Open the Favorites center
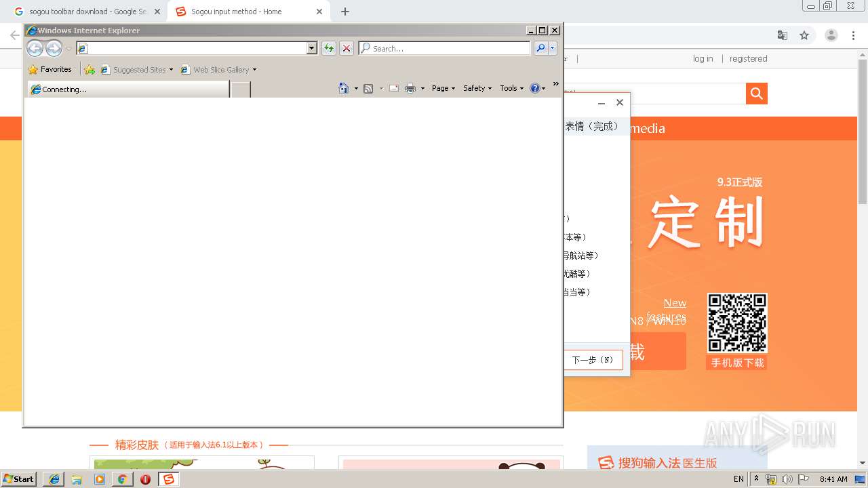Image resolution: width=868 pixels, height=488 pixels. 50,69
